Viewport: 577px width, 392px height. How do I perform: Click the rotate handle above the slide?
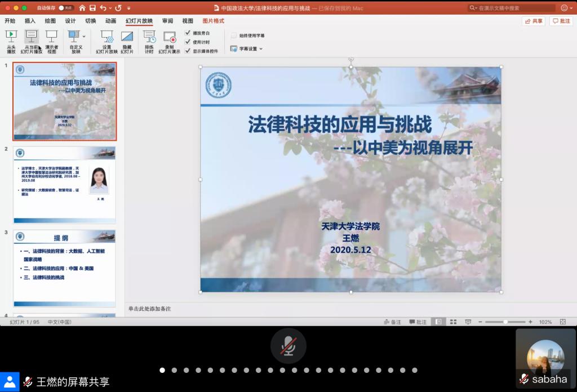(x=350, y=59)
